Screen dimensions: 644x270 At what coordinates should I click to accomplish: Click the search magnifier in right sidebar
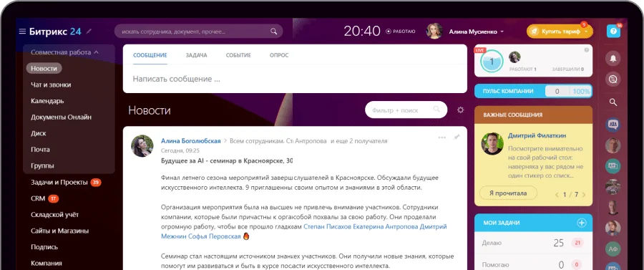(x=613, y=102)
